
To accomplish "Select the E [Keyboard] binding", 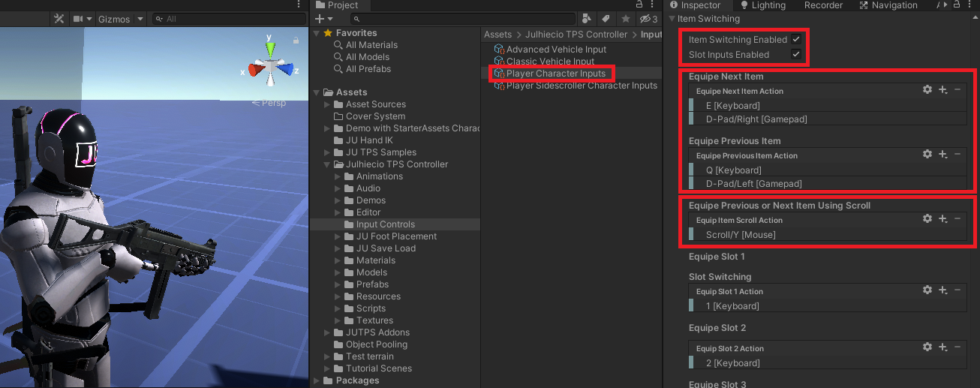I will [733, 106].
